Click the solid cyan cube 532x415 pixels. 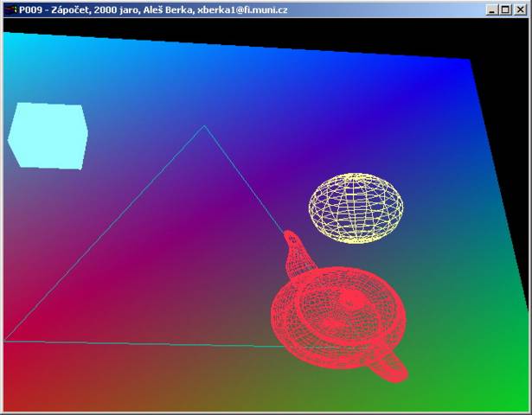point(48,136)
